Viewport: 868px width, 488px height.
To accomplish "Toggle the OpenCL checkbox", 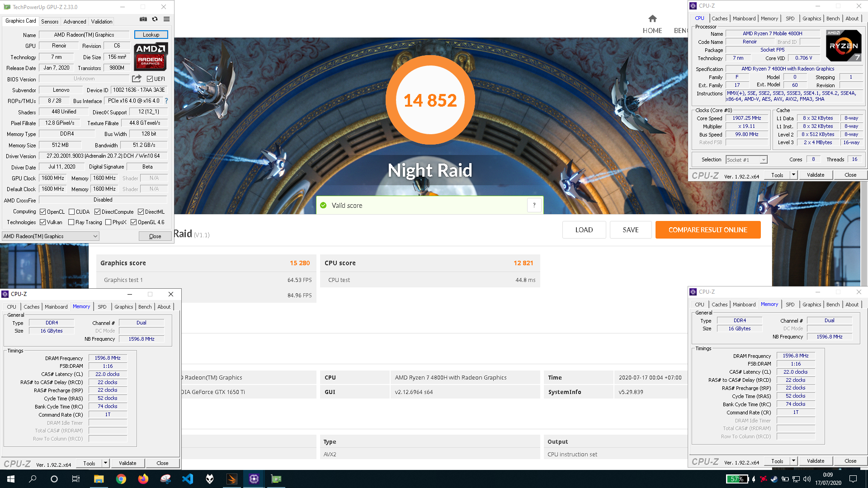I will (x=42, y=211).
